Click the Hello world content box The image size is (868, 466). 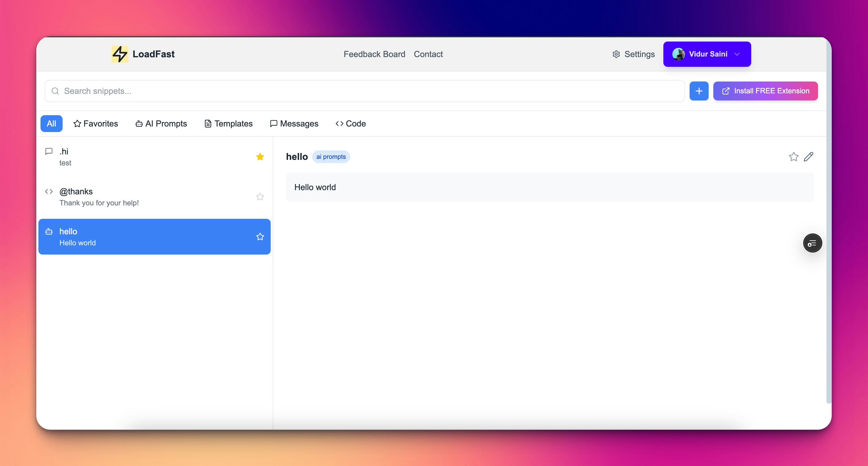pos(549,187)
